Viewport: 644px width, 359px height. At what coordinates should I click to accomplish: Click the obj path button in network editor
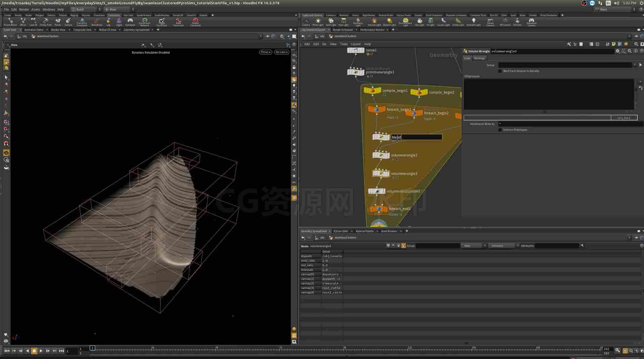320,36
